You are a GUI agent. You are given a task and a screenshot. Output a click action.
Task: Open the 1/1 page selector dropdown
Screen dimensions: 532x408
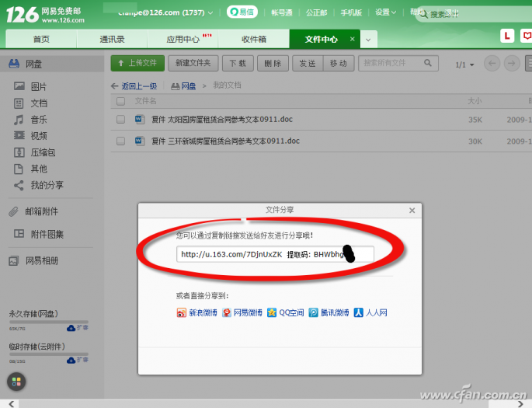point(464,65)
